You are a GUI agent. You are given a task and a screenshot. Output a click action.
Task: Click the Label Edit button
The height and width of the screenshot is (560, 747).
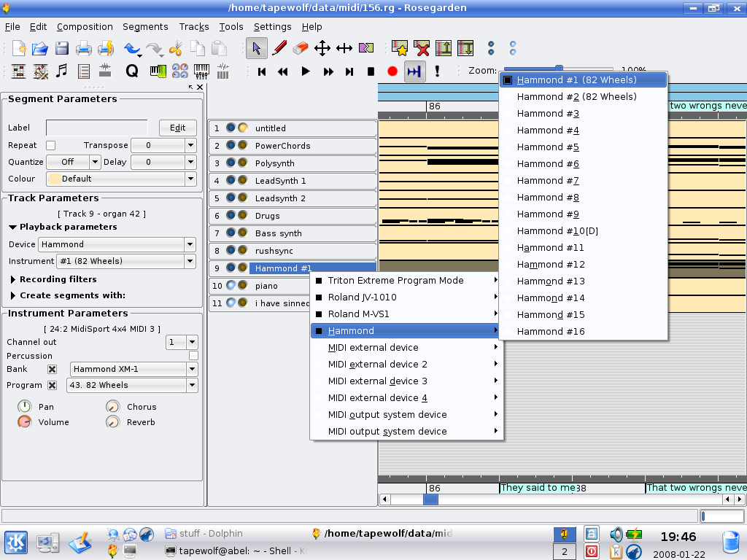click(x=178, y=128)
